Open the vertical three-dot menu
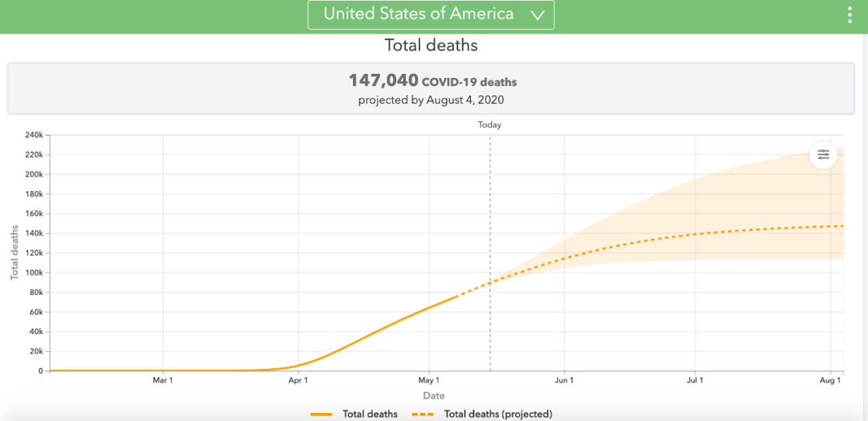Viewport: 868px width, 421px height. pos(850,15)
